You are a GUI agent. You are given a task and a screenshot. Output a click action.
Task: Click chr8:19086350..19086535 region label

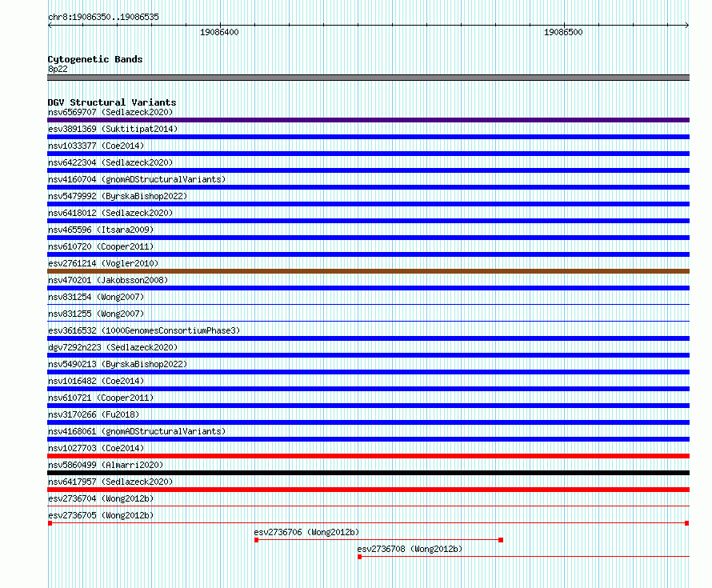(x=103, y=17)
